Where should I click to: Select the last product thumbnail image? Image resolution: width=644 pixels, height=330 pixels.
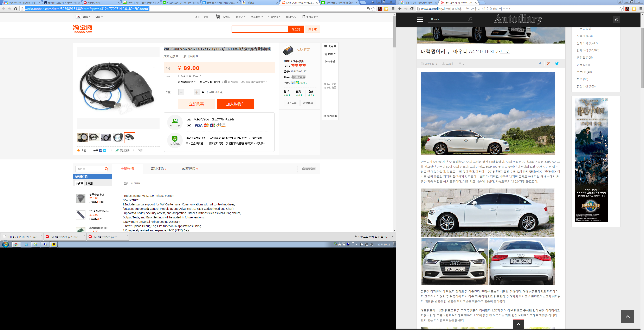click(x=129, y=138)
